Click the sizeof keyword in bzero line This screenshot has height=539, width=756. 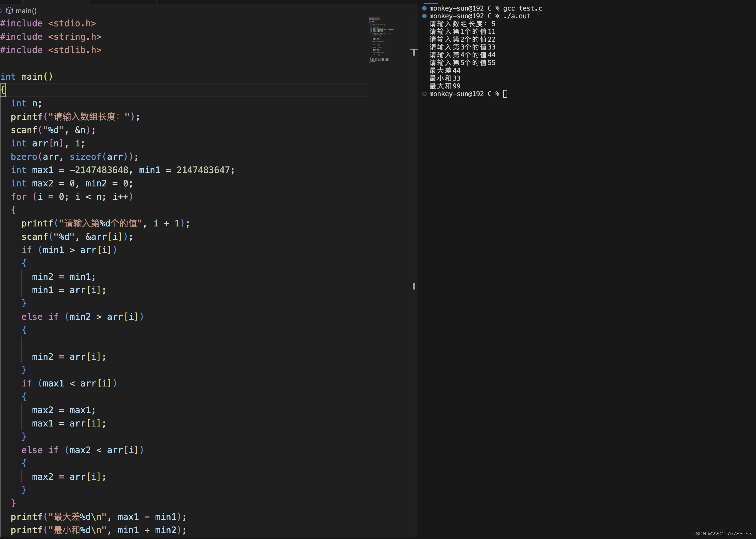point(85,157)
